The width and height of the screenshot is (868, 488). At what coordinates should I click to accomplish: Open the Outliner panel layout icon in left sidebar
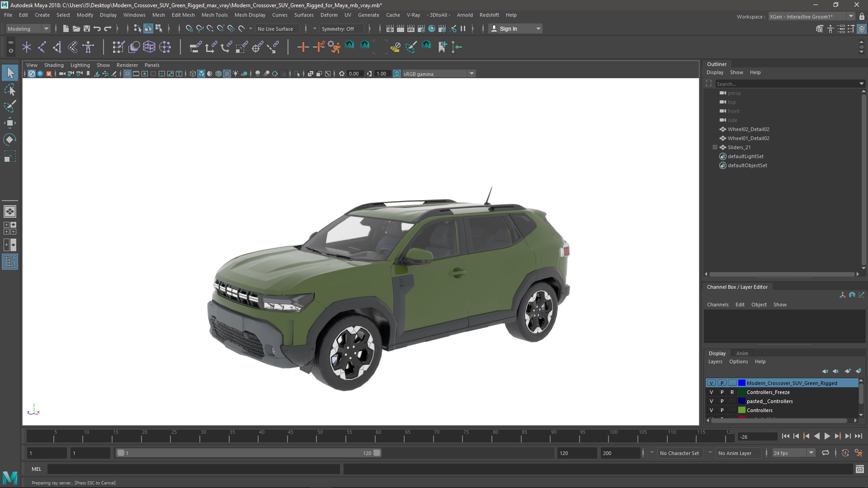point(10,262)
